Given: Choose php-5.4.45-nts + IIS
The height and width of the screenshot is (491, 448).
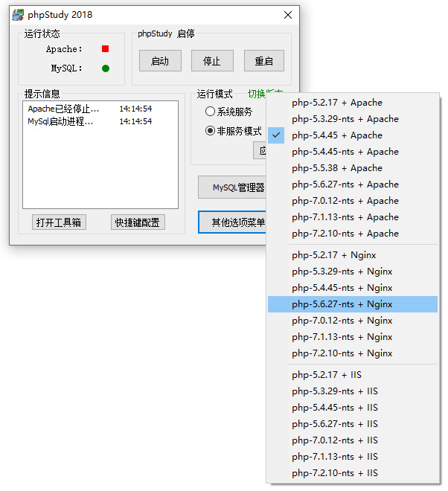Looking at the screenshot, I should 353,408.
